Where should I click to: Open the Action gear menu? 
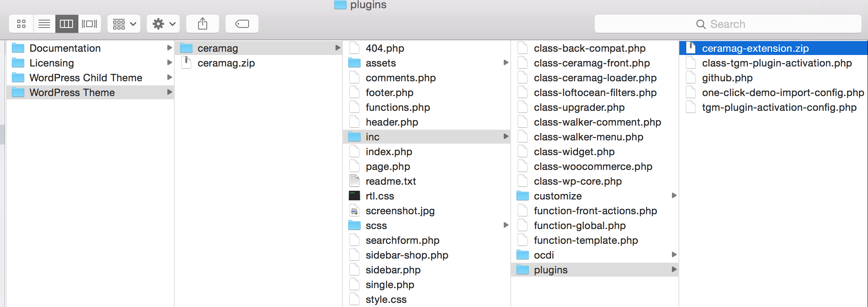[163, 24]
